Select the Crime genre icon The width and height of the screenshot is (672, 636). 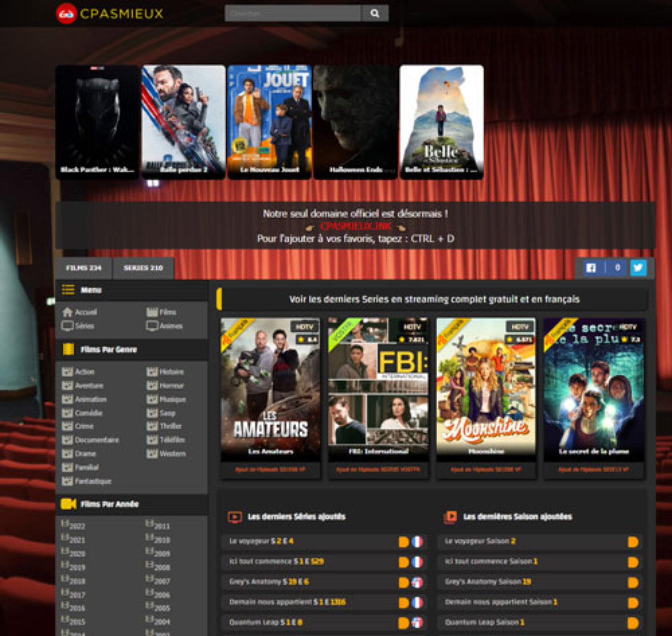pyautogui.click(x=67, y=426)
